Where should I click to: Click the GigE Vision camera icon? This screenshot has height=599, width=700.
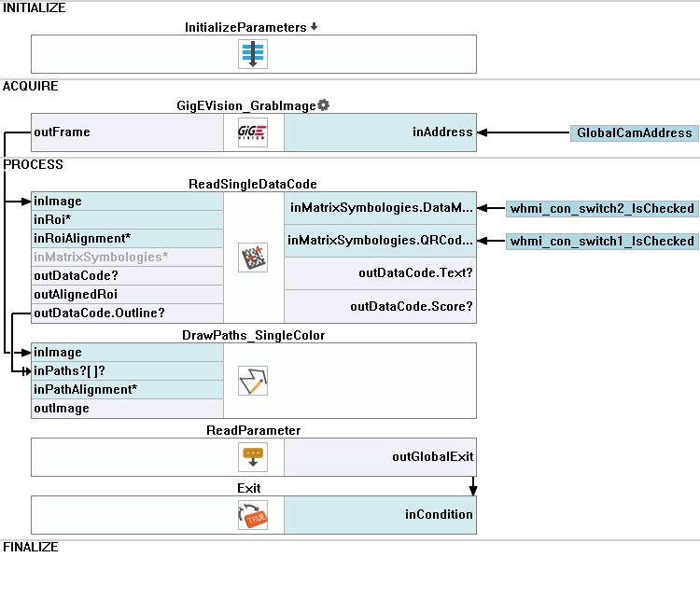[x=253, y=132]
